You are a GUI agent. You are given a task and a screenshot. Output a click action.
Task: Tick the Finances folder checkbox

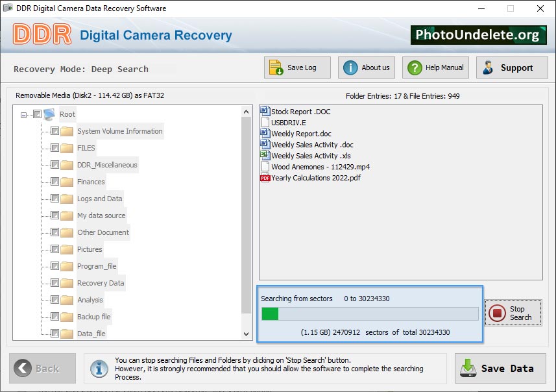point(54,182)
